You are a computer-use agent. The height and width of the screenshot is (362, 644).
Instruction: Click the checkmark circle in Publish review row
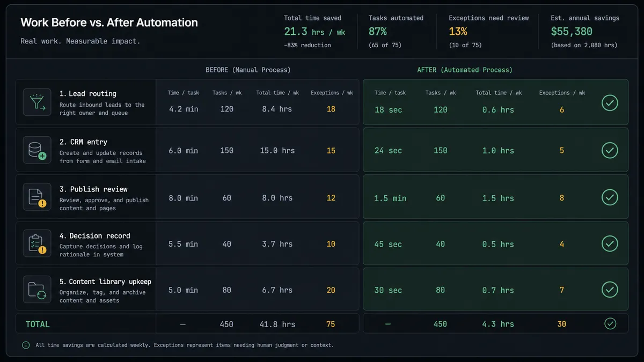pyautogui.click(x=610, y=197)
